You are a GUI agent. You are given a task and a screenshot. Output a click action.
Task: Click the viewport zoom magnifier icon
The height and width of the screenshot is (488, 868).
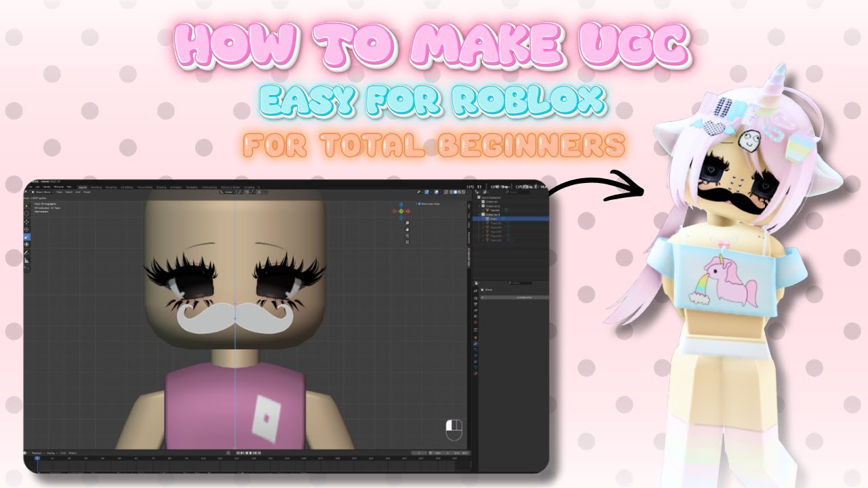click(407, 223)
